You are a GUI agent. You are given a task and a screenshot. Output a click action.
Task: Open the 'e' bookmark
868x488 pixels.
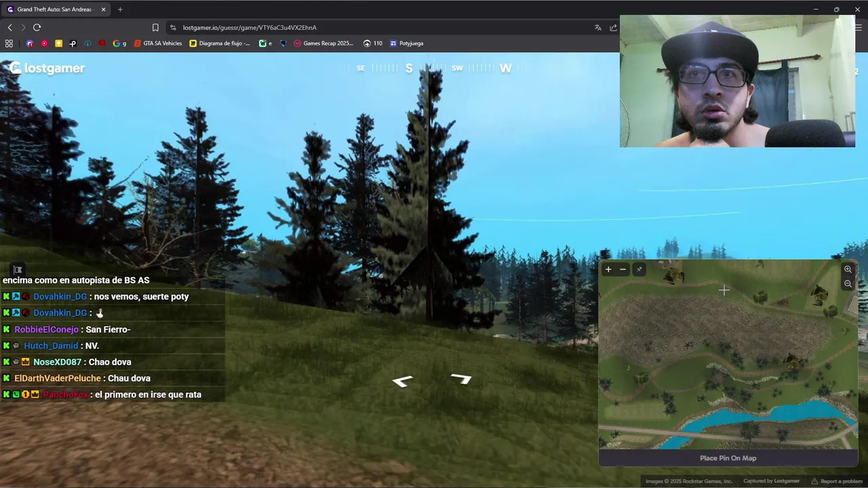(x=266, y=43)
